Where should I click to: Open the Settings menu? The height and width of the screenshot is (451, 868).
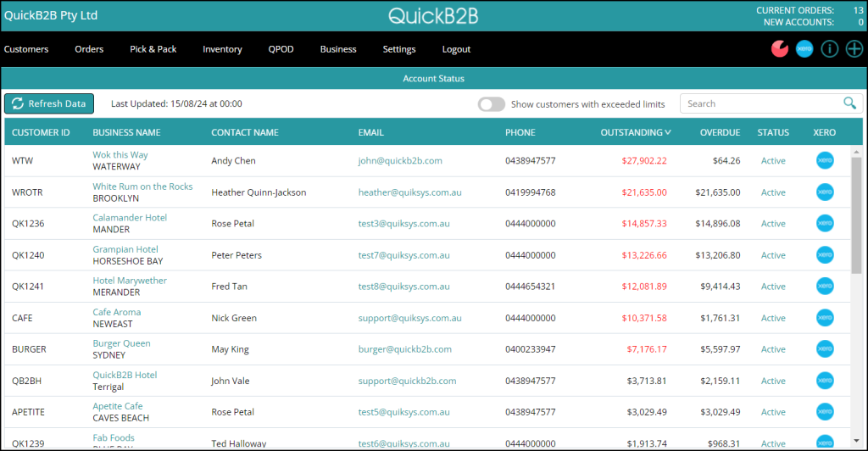pos(399,49)
